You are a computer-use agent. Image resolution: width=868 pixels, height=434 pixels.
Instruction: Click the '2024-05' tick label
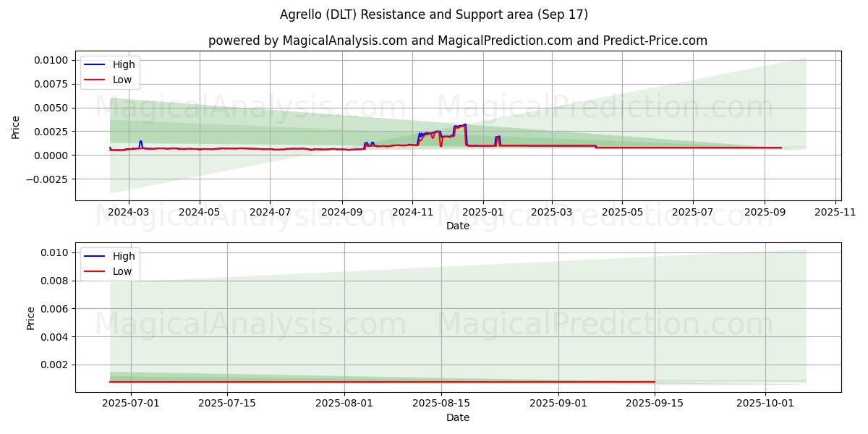tap(199, 212)
